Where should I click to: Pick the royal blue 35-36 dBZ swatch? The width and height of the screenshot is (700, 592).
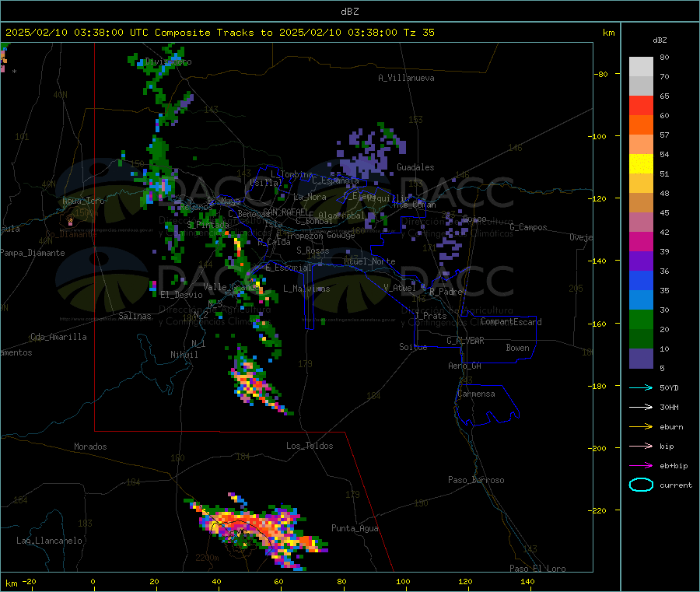pyautogui.click(x=641, y=280)
